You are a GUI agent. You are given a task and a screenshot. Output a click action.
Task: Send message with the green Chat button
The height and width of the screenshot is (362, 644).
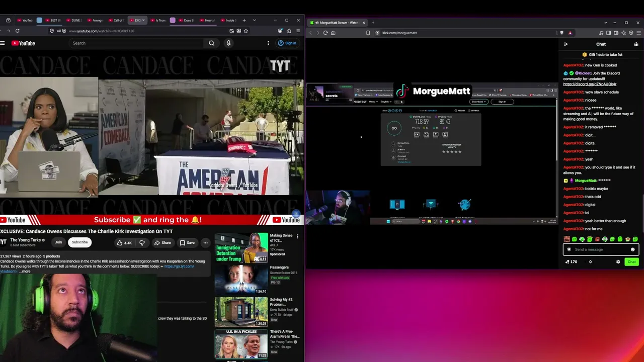click(x=631, y=261)
